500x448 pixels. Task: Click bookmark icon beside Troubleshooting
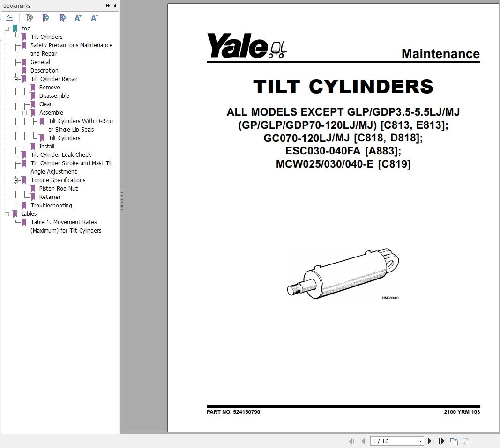[x=24, y=206]
